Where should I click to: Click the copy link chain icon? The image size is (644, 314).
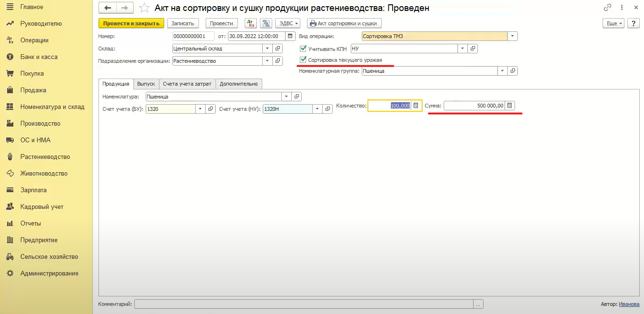coord(607,8)
